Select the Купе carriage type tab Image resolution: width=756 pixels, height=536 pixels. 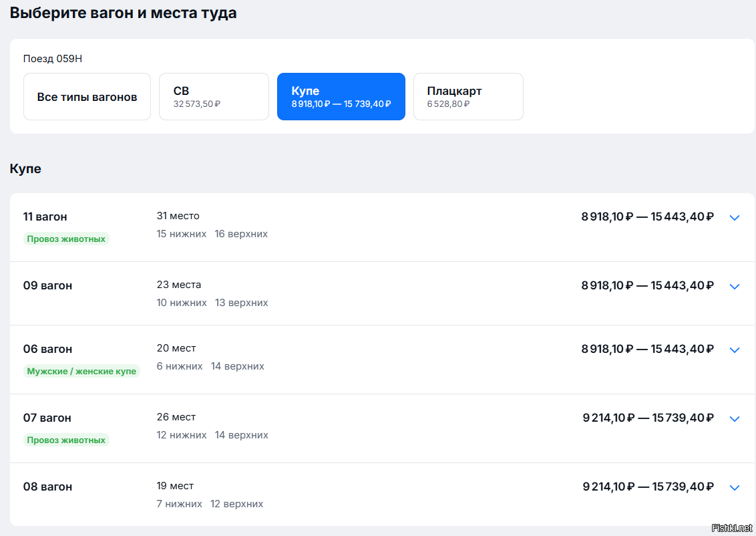point(341,96)
